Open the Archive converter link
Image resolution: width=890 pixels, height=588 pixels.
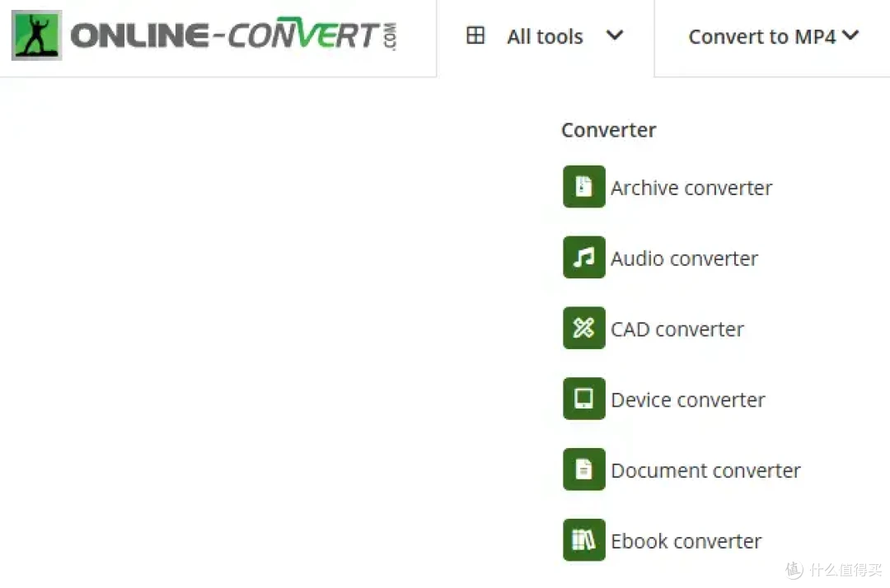pos(691,188)
